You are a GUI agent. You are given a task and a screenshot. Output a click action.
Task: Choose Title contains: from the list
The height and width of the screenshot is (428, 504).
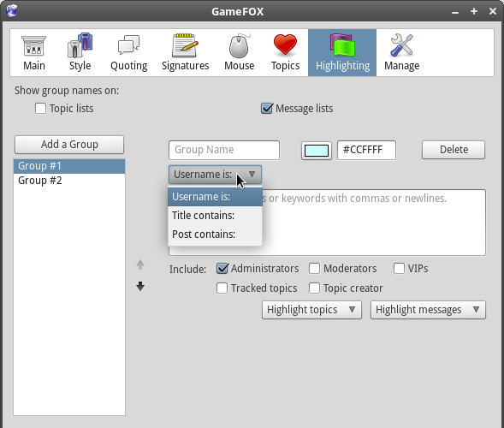coord(215,216)
